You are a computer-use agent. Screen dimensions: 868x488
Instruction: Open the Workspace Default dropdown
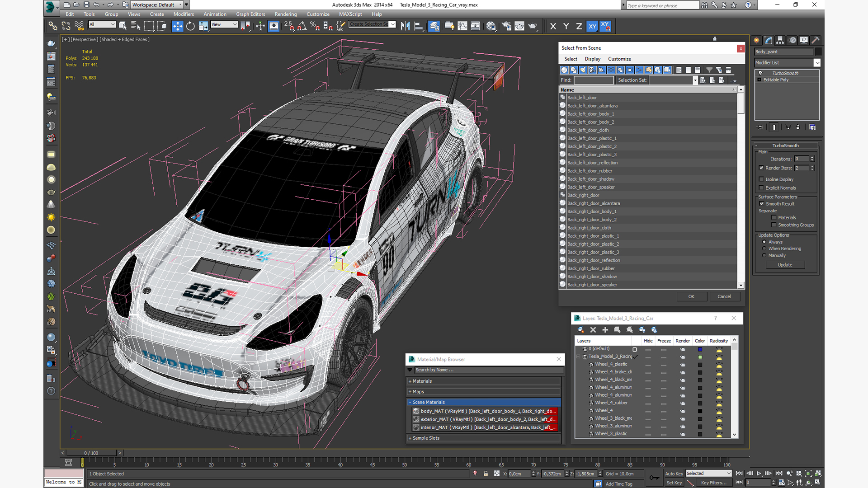point(180,5)
